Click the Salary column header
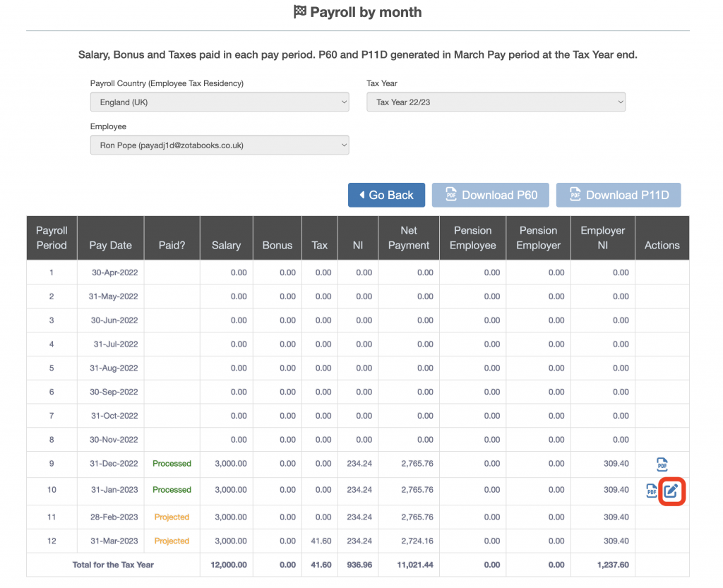 pyautogui.click(x=226, y=245)
